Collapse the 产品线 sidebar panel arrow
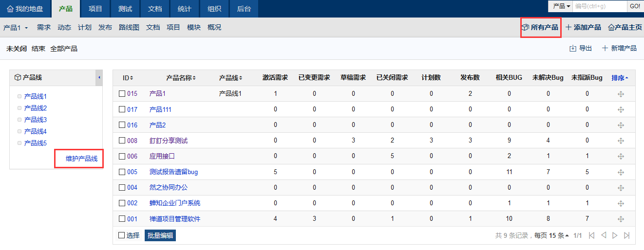The height and width of the screenshot is (250, 644). (99, 77)
